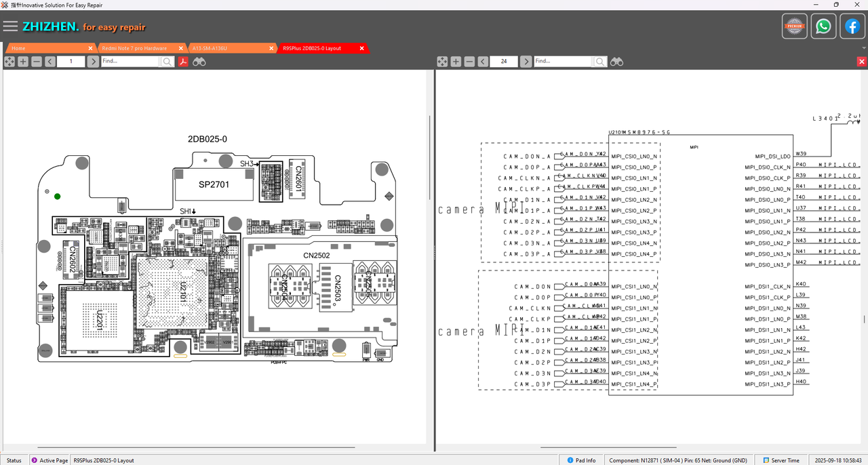Click the date and time status entry
The height and width of the screenshot is (465, 868).
(840, 460)
